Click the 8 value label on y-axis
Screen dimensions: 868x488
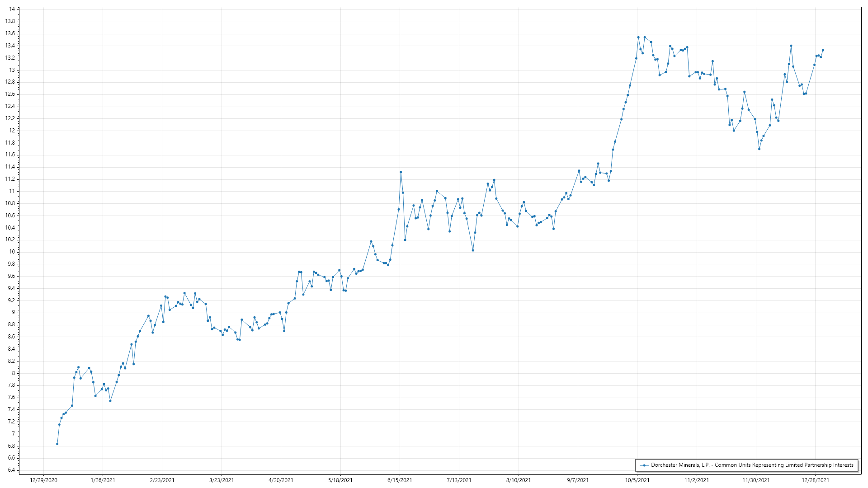[x=13, y=373]
